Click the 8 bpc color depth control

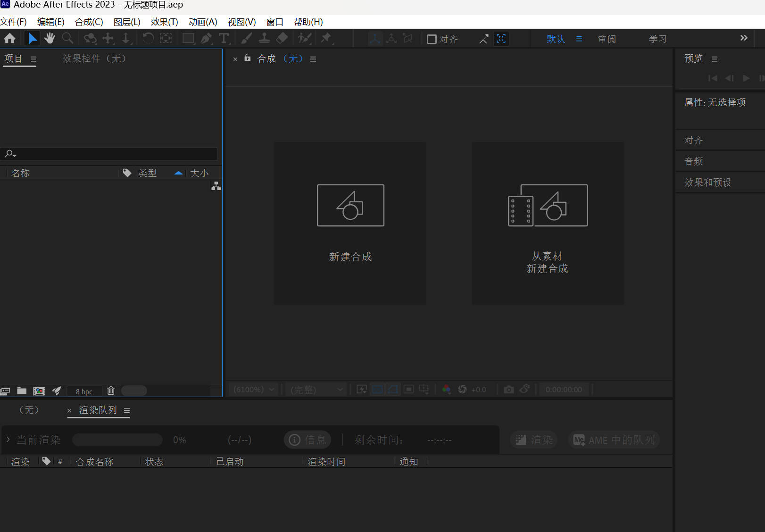[83, 391]
